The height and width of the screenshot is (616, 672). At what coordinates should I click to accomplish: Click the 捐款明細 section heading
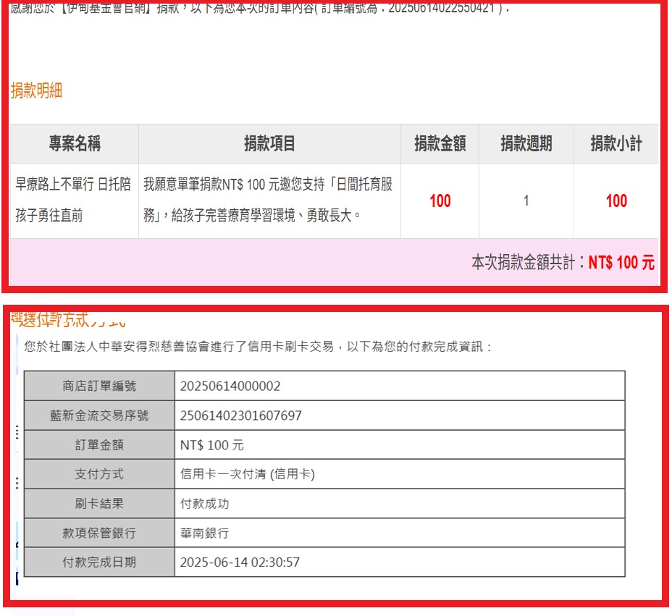click(x=36, y=90)
